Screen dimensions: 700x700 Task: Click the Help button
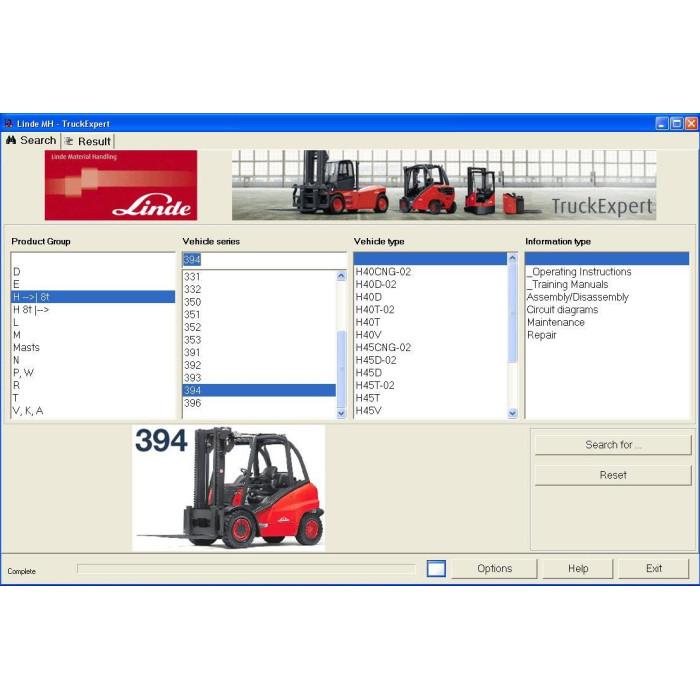point(578,568)
